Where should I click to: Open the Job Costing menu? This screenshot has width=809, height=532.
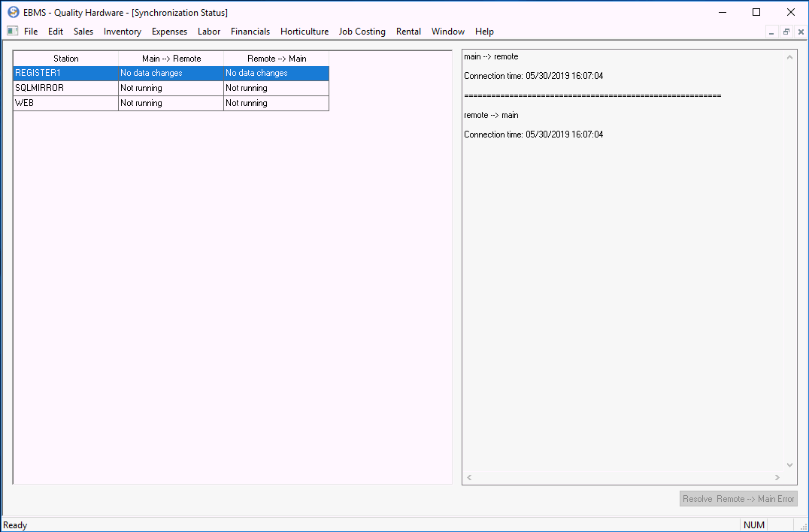(362, 32)
